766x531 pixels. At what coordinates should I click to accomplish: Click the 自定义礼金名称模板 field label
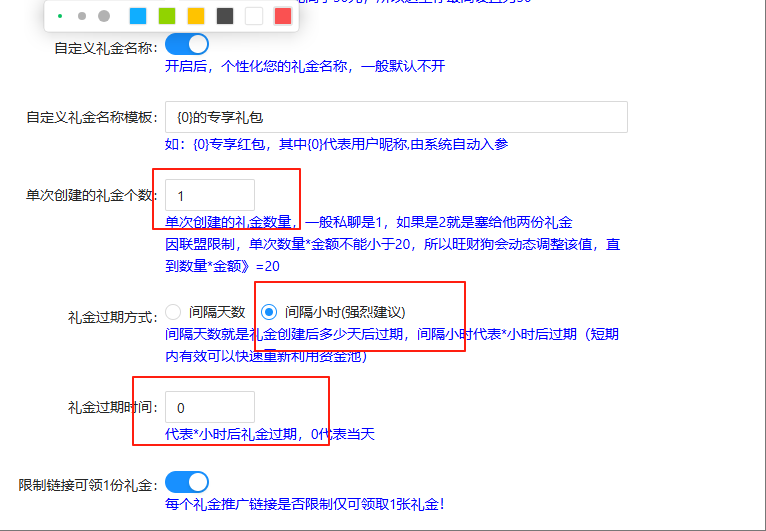point(92,118)
